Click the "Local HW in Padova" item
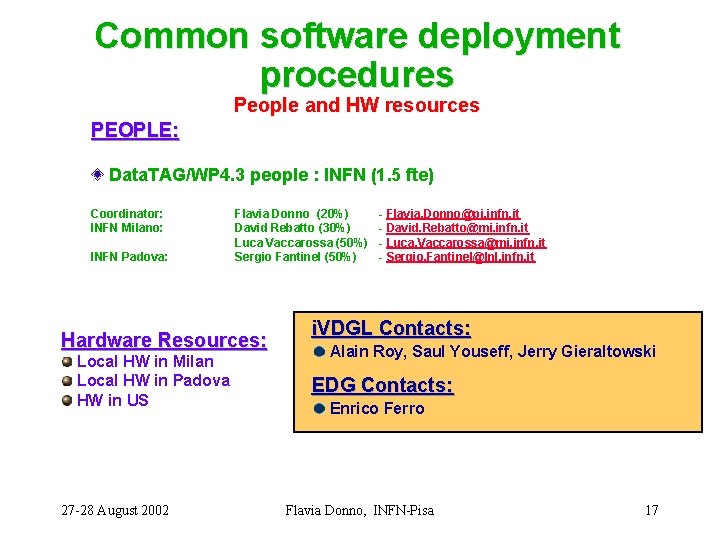Screen dimensions: 720x540 pyautogui.click(x=153, y=381)
